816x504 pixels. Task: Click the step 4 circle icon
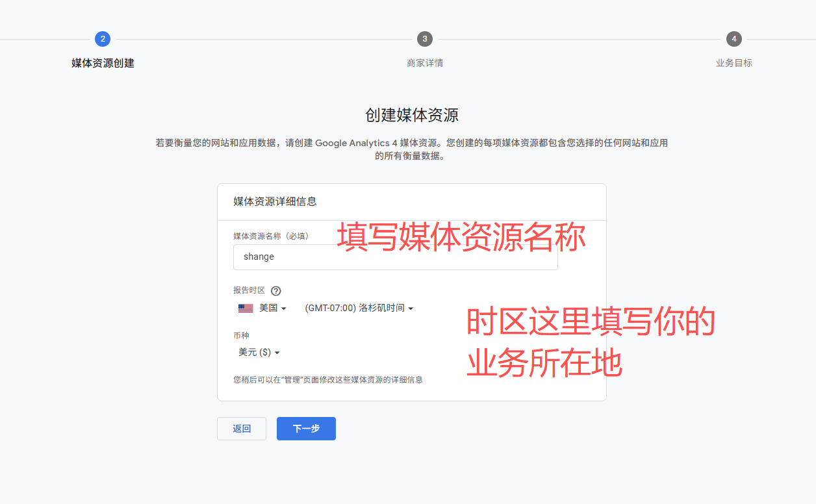click(x=734, y=39)
